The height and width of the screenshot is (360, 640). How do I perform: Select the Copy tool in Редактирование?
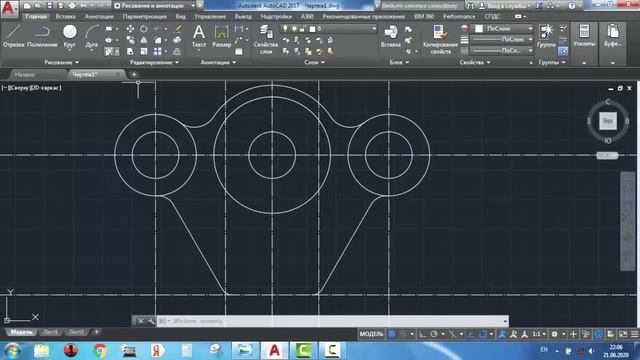tap(130, 40)
